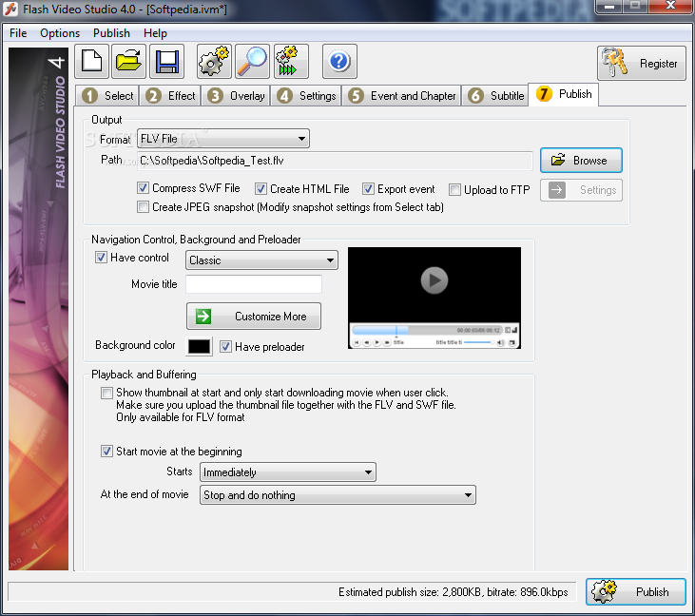695x616 pixels.
Task: Toggle Start movie at the beginning checkbox
Action: click(106, 452)
